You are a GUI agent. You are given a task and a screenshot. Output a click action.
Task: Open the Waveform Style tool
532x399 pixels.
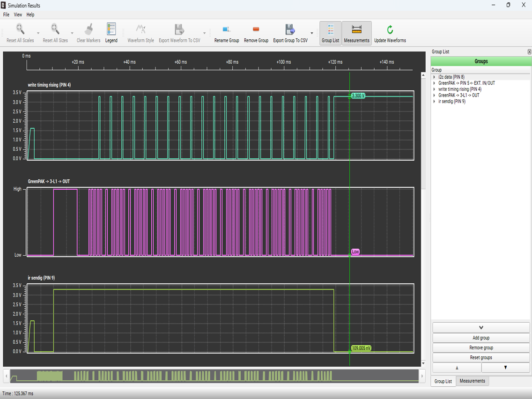[140, 30]
